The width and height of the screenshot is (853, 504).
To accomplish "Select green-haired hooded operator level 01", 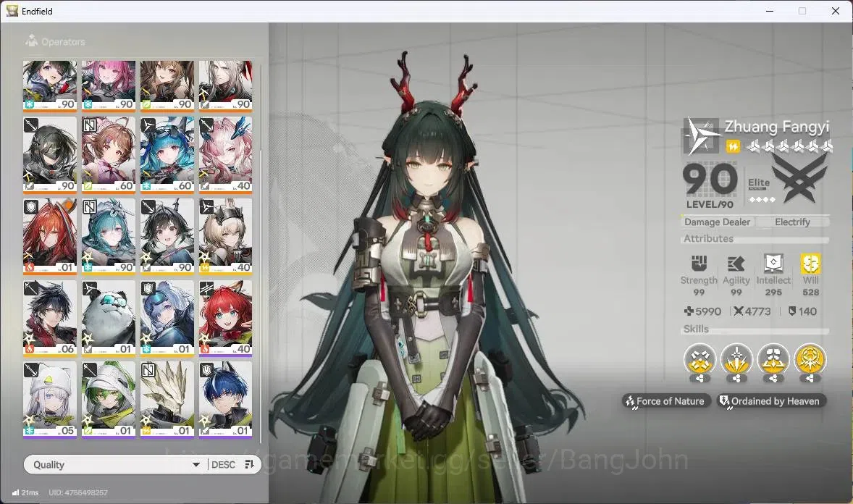I will pos(109,400).
